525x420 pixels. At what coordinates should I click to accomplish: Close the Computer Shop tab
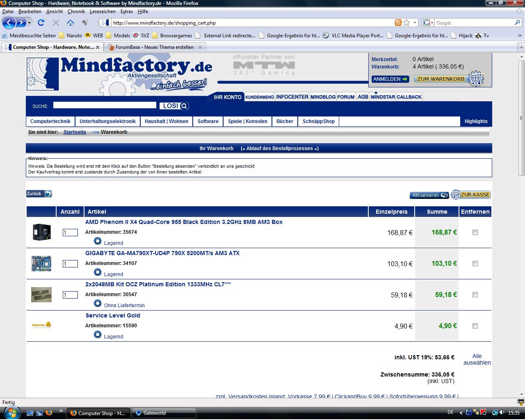tap(98, 47)
